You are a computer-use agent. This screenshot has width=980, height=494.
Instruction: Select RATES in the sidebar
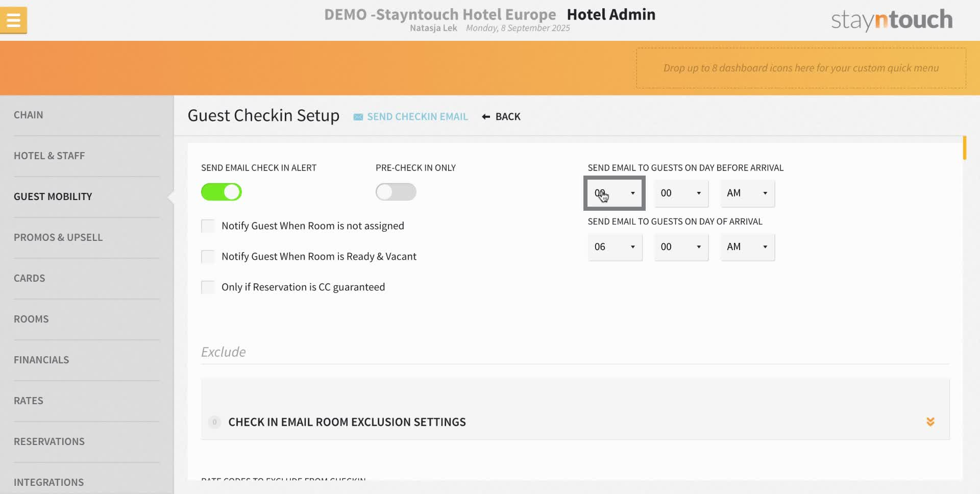[x=29, y=400]
